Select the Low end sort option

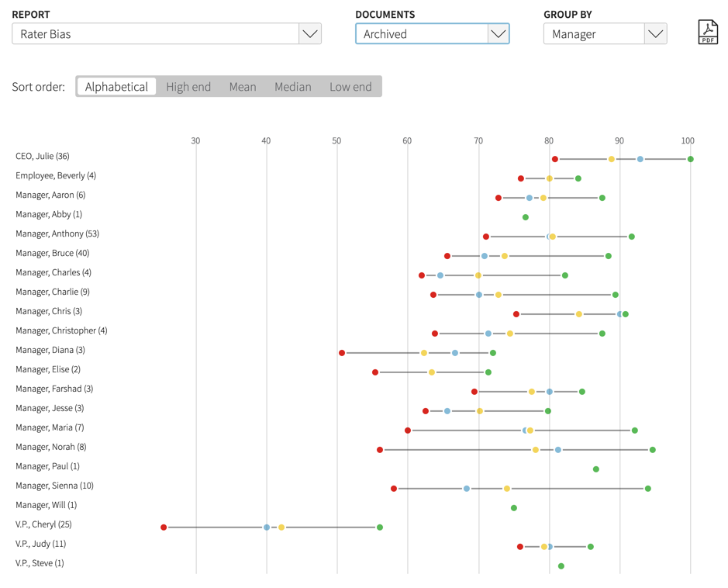tap(350, 86)
